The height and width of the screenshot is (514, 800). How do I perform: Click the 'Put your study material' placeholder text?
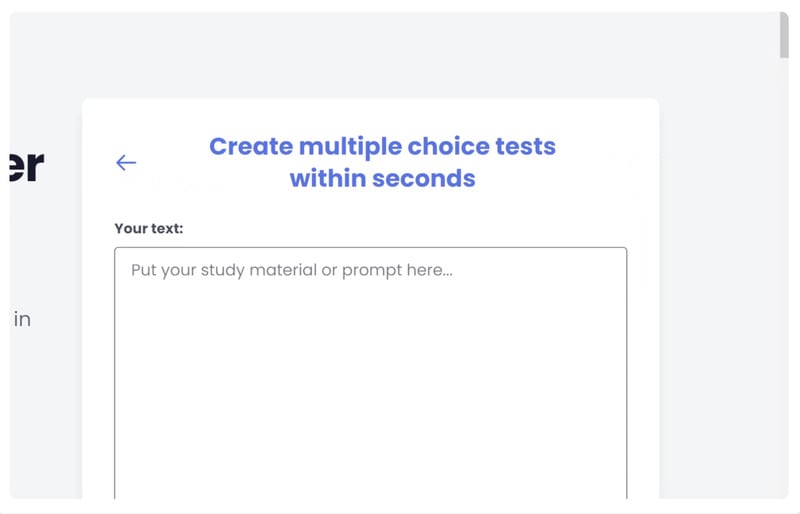pyautogui.click(x=292, y=271)
